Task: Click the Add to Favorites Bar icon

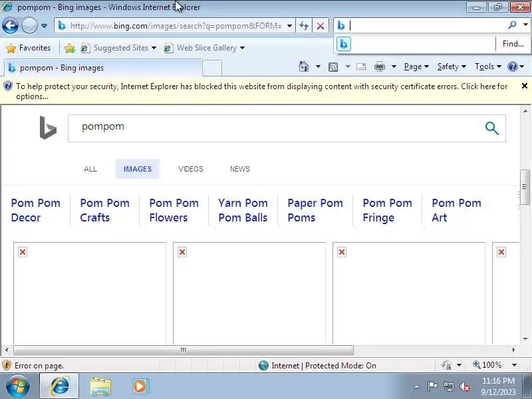Action: point(70,48)
